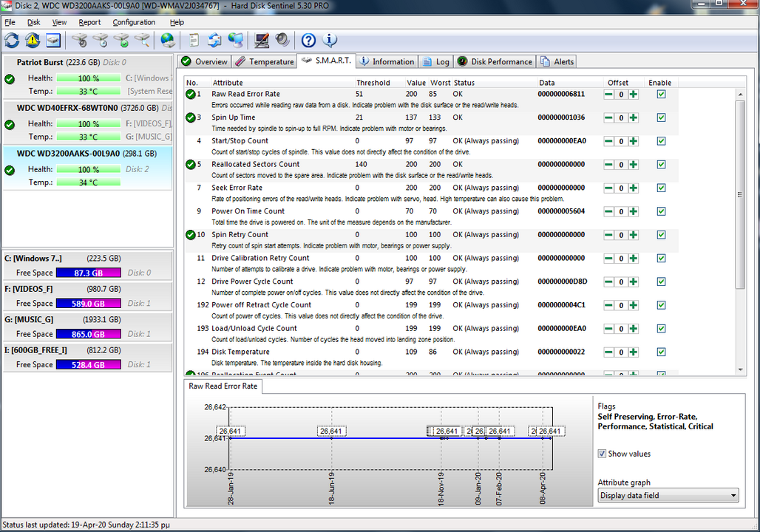Open the Attribute graph dropdown
760x532 pixels.
coord(668,495)
